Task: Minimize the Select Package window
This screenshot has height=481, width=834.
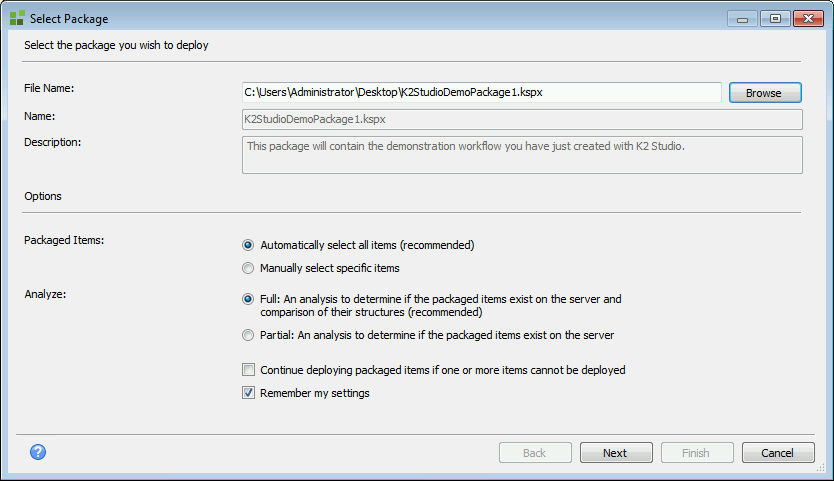Action: (743, 19)
